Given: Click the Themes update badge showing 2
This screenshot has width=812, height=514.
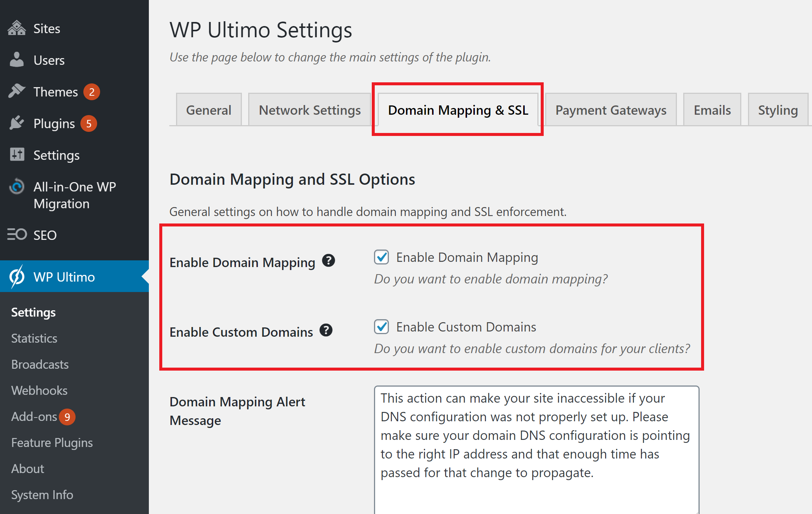Looking at the screenshot, I should point(92,92).
